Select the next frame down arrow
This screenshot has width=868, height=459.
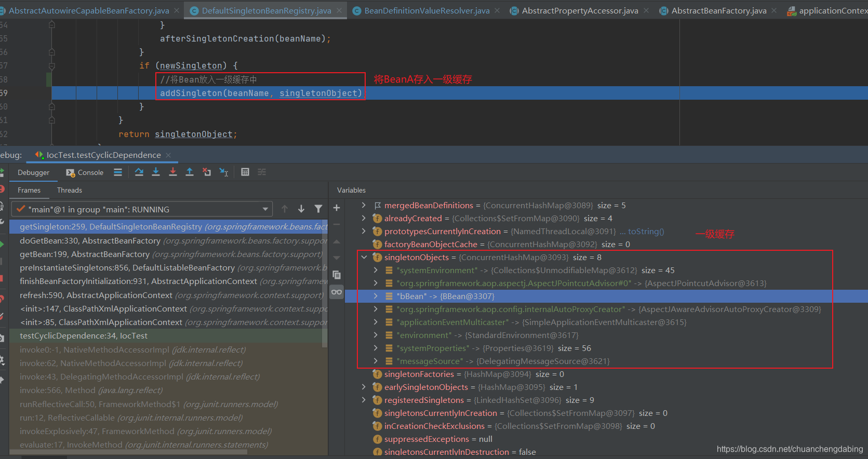[301, 209]
